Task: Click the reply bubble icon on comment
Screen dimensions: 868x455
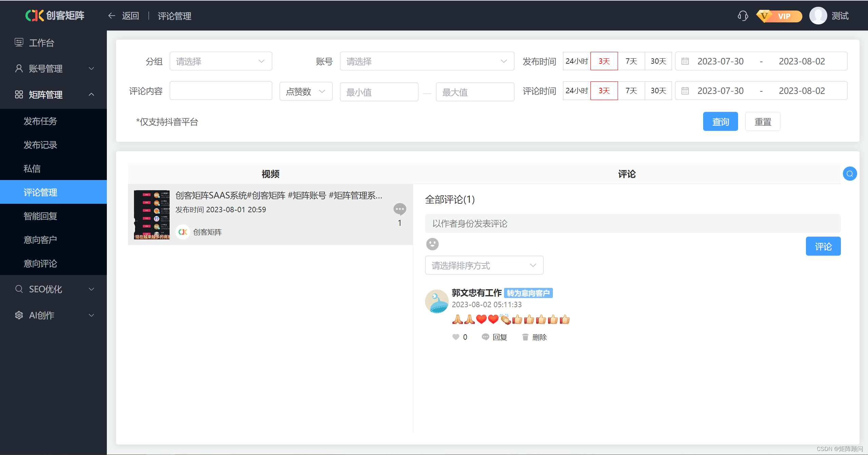Action: coord(485,337)
